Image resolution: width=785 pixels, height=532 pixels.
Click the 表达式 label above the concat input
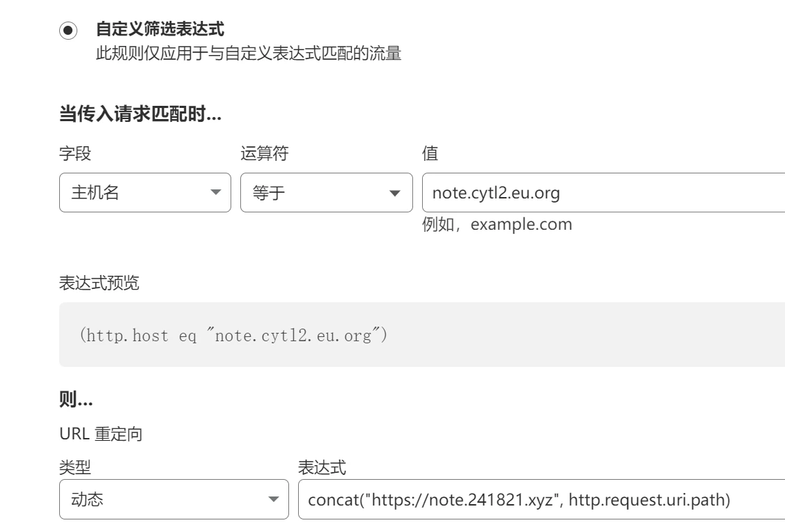pos(321,468)
